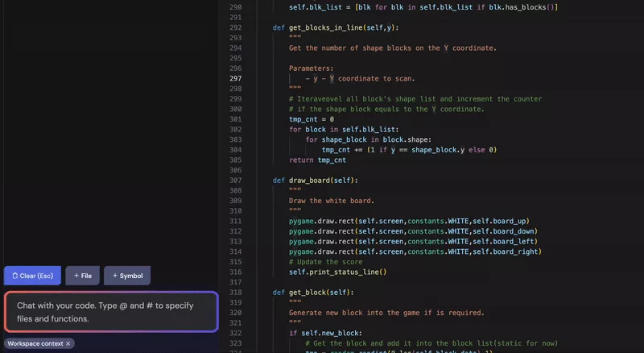Click 'if self.new_block:' line

pos(325,333)
